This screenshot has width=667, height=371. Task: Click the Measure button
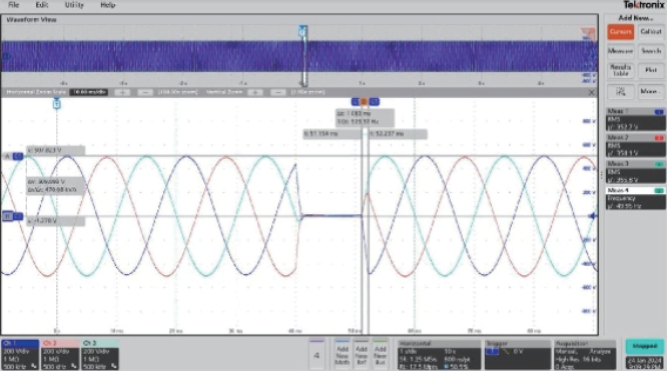621,51
